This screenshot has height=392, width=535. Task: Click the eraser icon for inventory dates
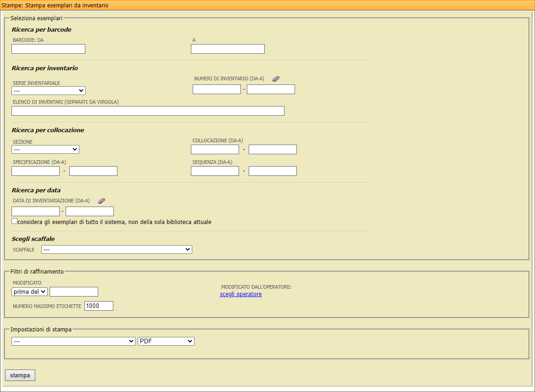(x=101, y=201)
